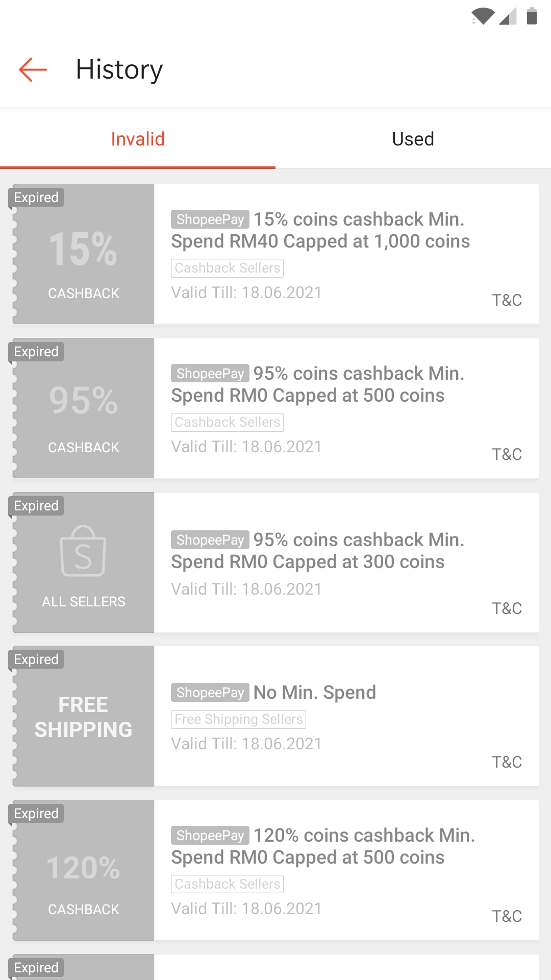Tap the battery status icon
Image resolution: width=551 pixels, height=980 pixels.
coord(532,16)
